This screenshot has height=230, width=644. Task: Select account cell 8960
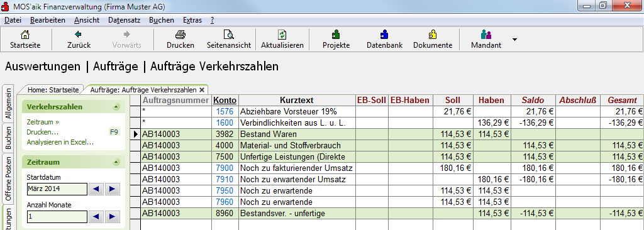click(x=225, y=214)
